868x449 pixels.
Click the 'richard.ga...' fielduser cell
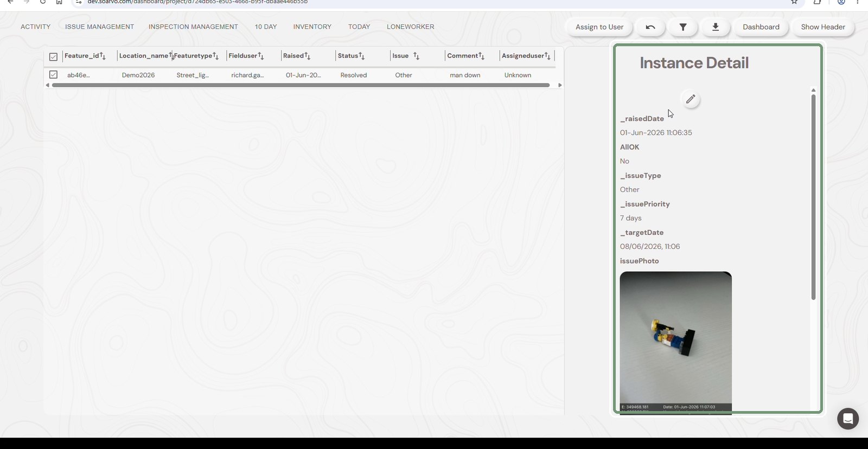pyautogui.click(x=247, y=75)
